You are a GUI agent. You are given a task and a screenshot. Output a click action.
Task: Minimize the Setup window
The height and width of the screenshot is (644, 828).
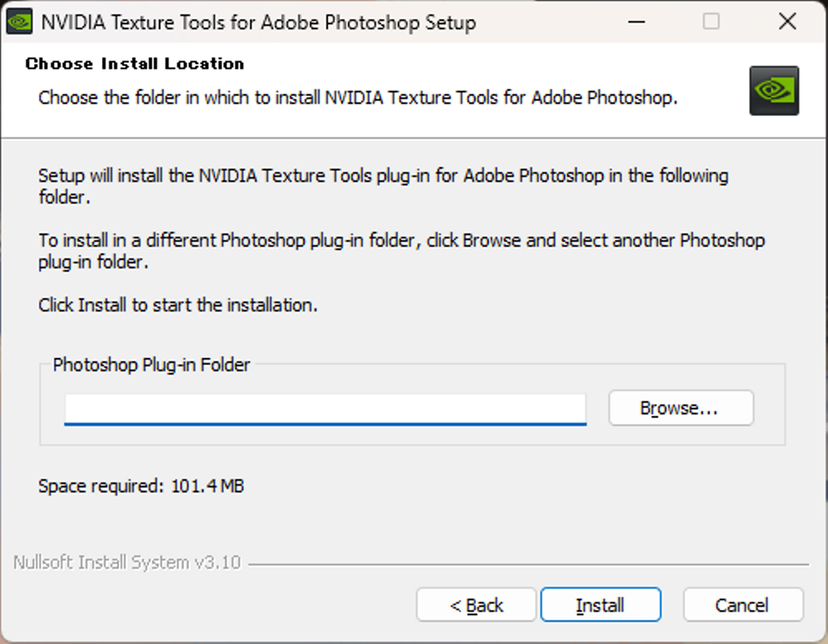[637, 22]
